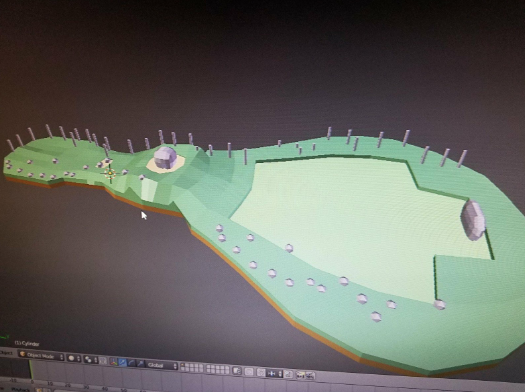This screenshot has width=525, height=392.
Task: Open the snap element dropdown
Action: point(275,373)
